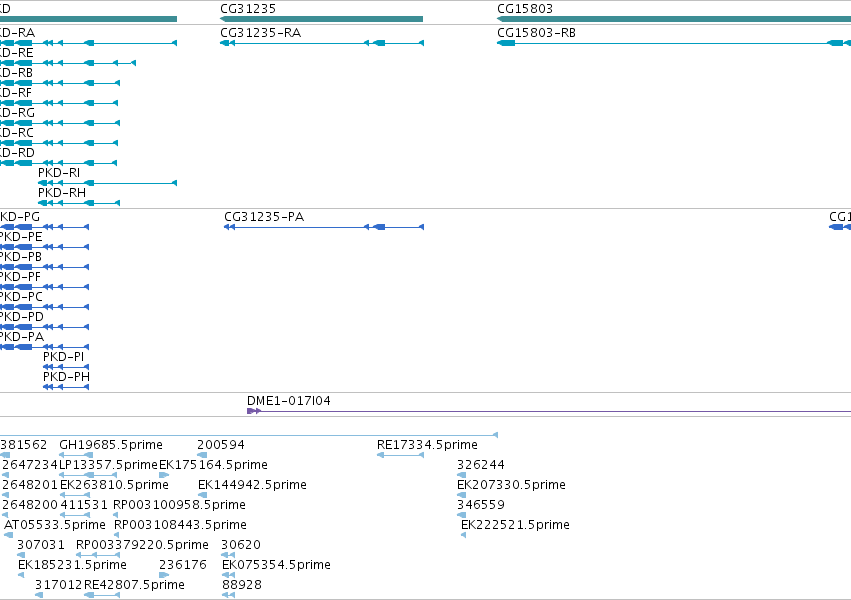The width and height of the screenshot is (851, 600).
Task: Click the LP13357.5prime EST label
Action: click(109, 465)
